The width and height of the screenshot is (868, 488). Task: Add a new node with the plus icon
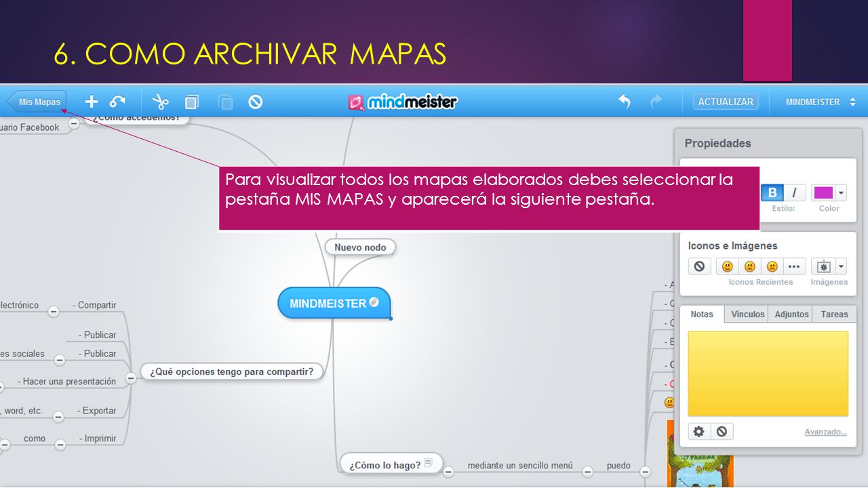(92, 102)
